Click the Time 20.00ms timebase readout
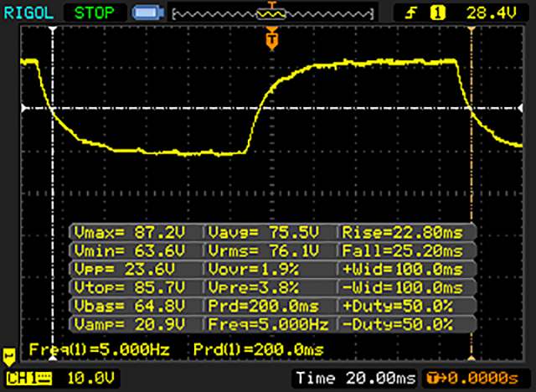536x392 pixels. coord(355,378)
